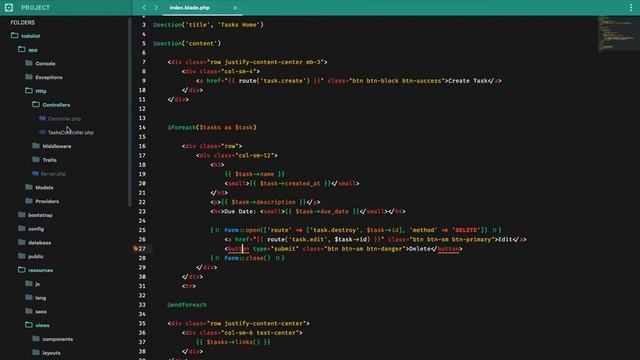Expand the database folder

[x=35, y=242]
